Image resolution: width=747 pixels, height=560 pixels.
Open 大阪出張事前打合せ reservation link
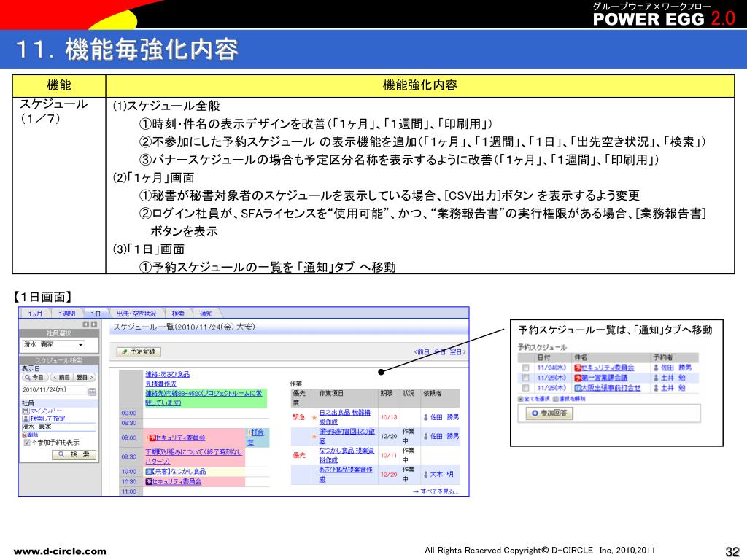point(611,388)
